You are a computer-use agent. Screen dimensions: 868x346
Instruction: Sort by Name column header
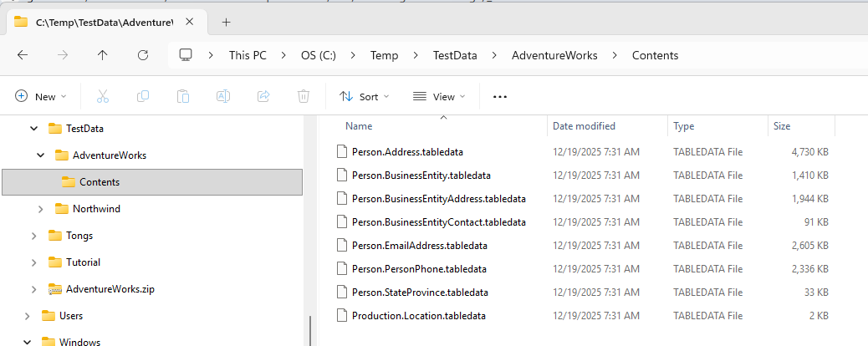359,126
